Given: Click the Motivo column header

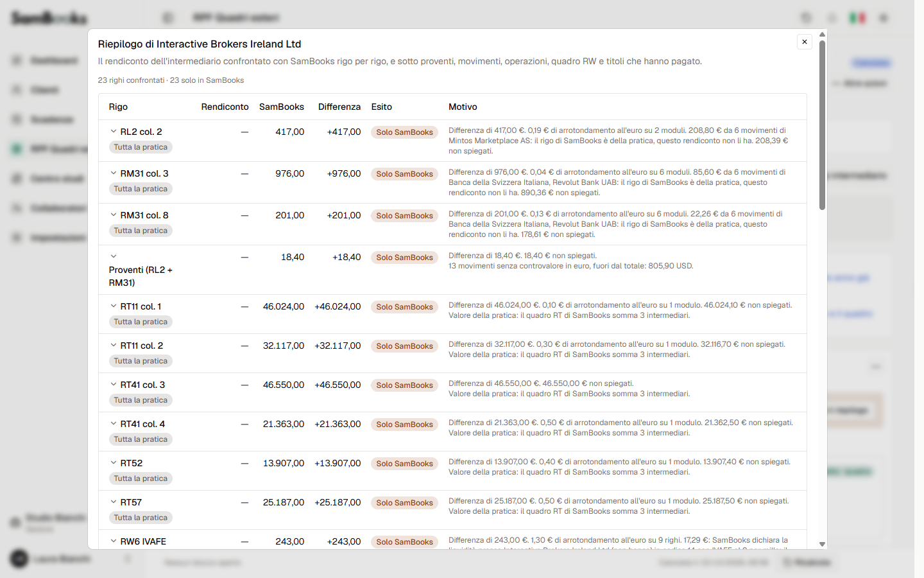Looking at the screenshot, I should point(463,107).
